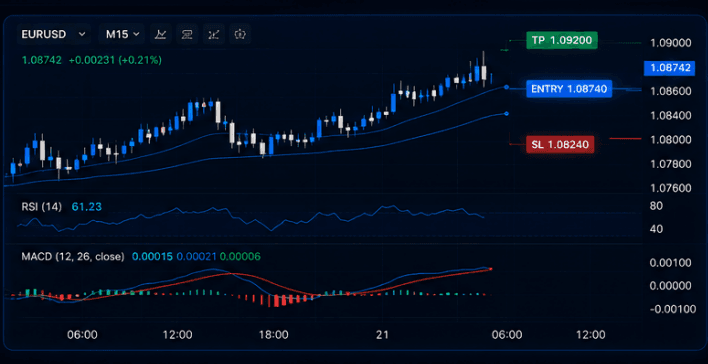Click the second toolbar icon, the templates tool
Viewport: 708px width, 364px height.
[187, 34]
